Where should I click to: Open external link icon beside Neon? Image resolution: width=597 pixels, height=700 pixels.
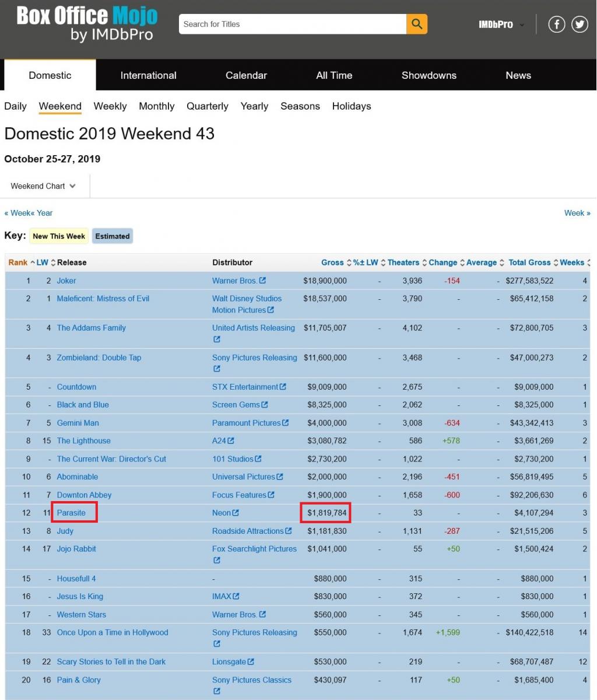pos(236,513)
